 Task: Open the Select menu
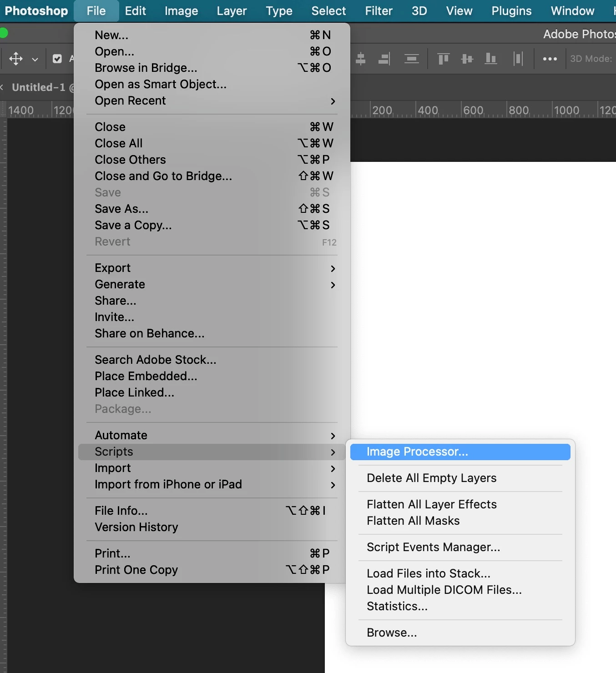coord(328,11)
